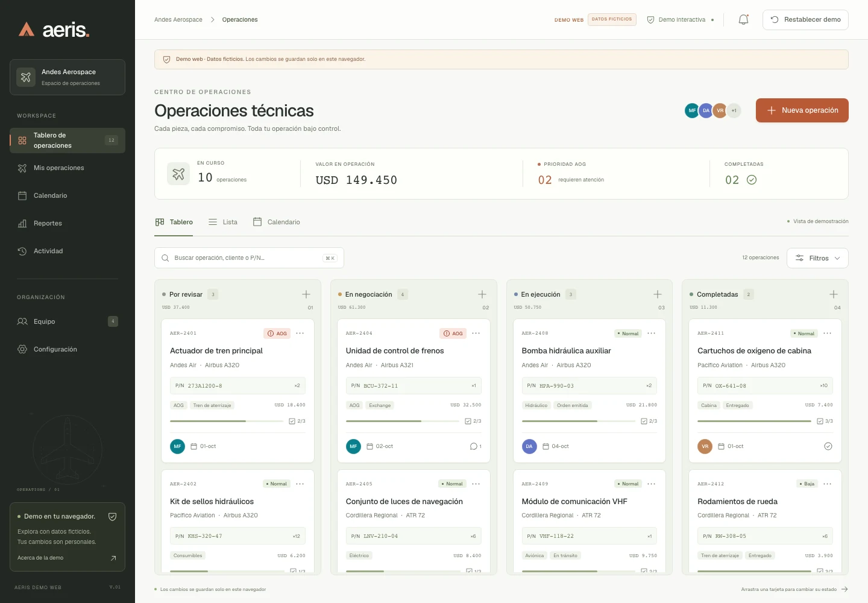Expand the Filtros dropdown
Image resolution: width=868 pixels, height=603 pixels.
pyautogui.click(x=817, y=258)
